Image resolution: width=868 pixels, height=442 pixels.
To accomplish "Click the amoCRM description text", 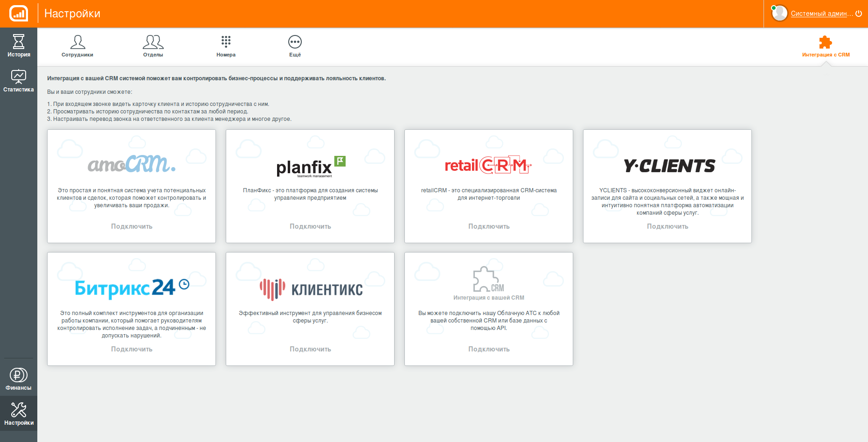I will 132,198.
